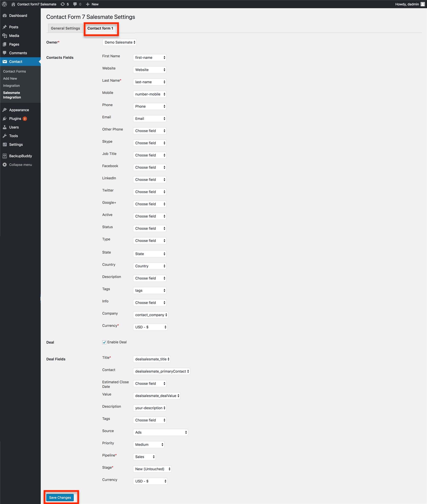
Task: Open the deal Title dealsalesmate_title dropdown
Action: [152, 359]
